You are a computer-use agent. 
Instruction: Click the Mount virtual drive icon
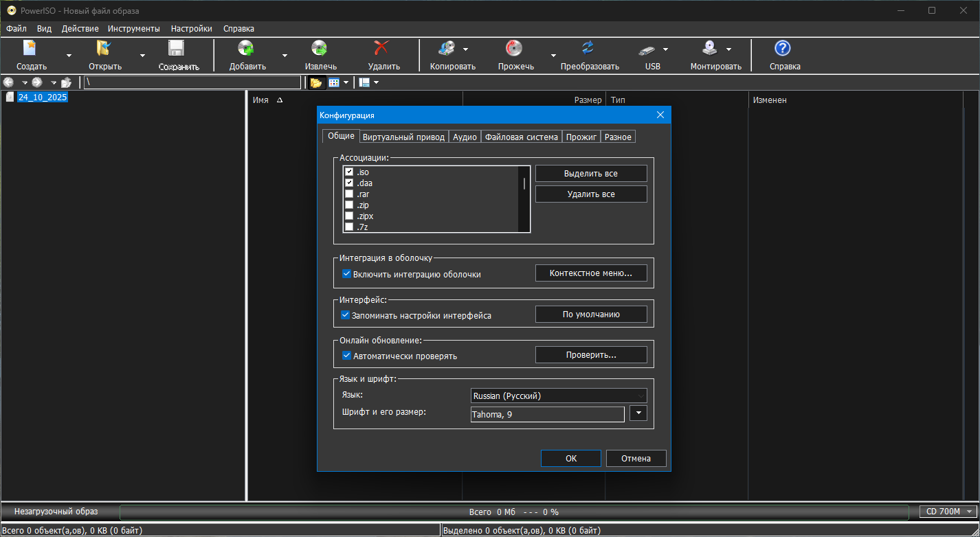pos(709,48)
